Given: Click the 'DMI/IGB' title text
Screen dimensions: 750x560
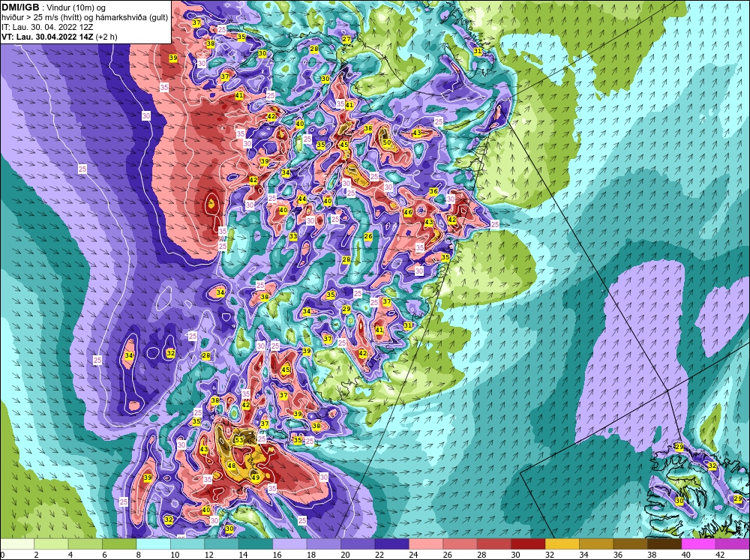Looking at the screenshot, I should pyautogui.click(x=20, y=7).
